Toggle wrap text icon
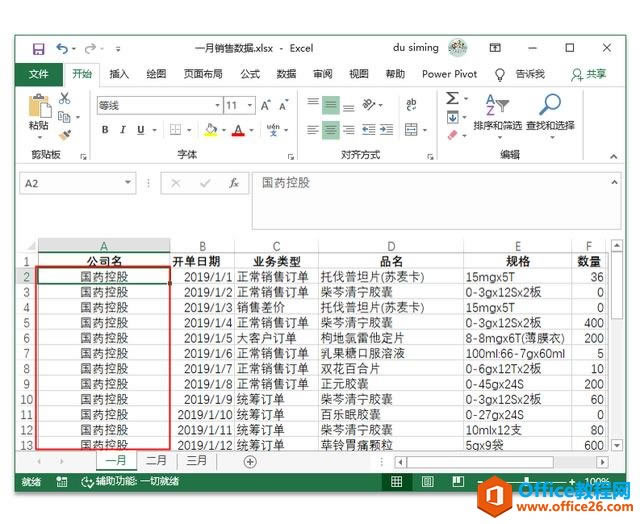Viewport: 640px width, 524px height. point(411,105)
